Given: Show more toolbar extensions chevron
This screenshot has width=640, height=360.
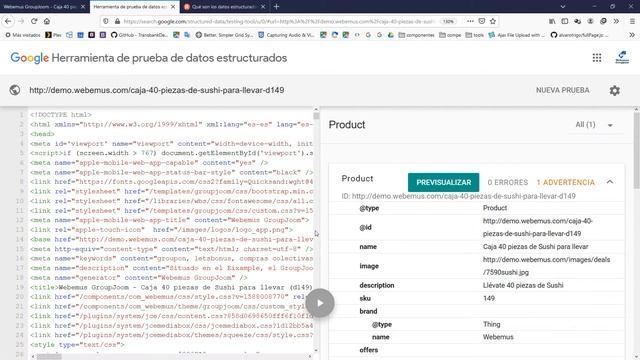Looking at the screenshot, I should coord(616,21).
